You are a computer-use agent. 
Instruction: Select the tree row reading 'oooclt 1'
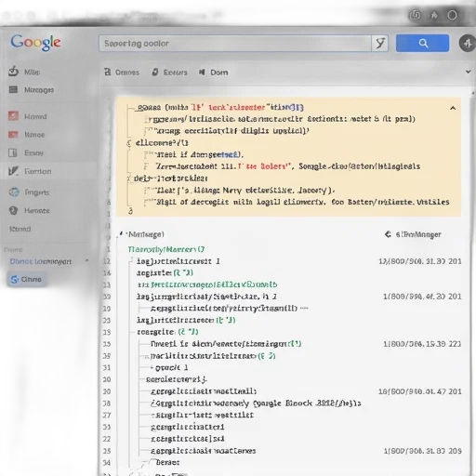click(169, 367)
